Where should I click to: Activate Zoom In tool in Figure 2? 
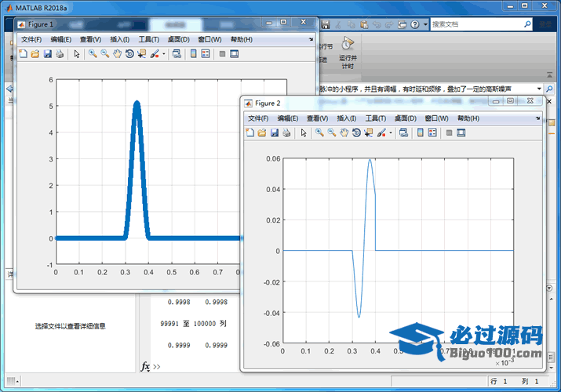click(x=319, y=133)
